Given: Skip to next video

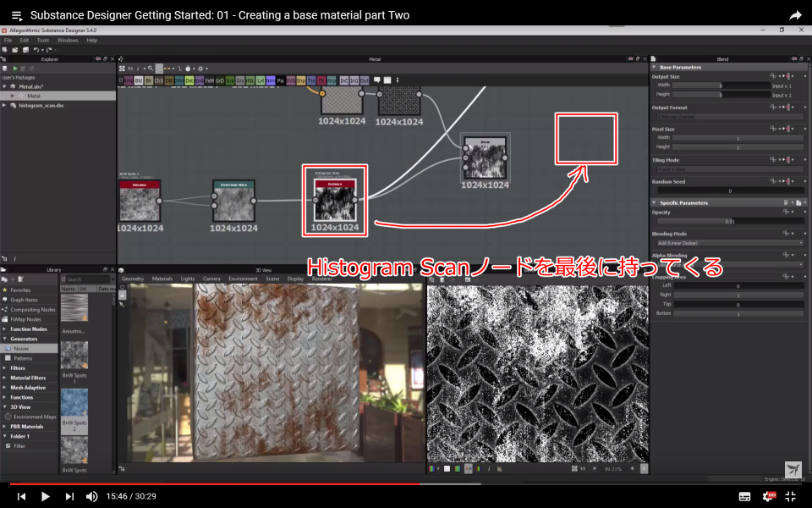Looking at the screenshot, I should pyautogui.click(x=69, y=497).
